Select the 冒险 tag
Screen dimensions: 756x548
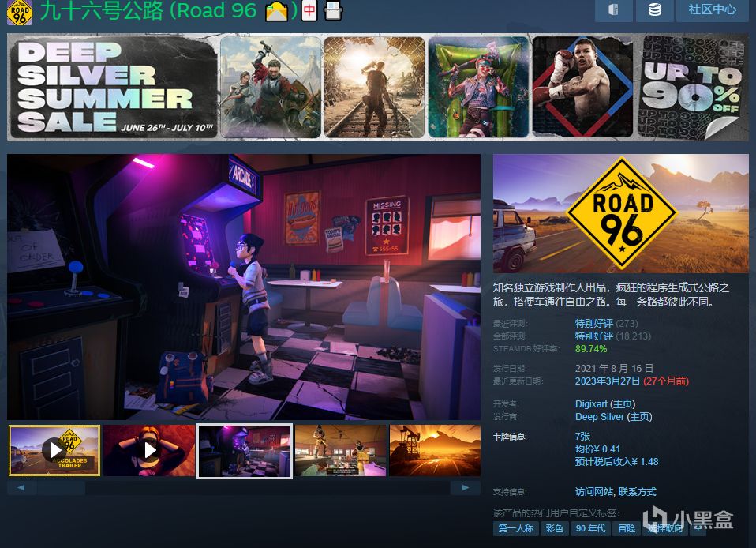(x=627, y=529)
